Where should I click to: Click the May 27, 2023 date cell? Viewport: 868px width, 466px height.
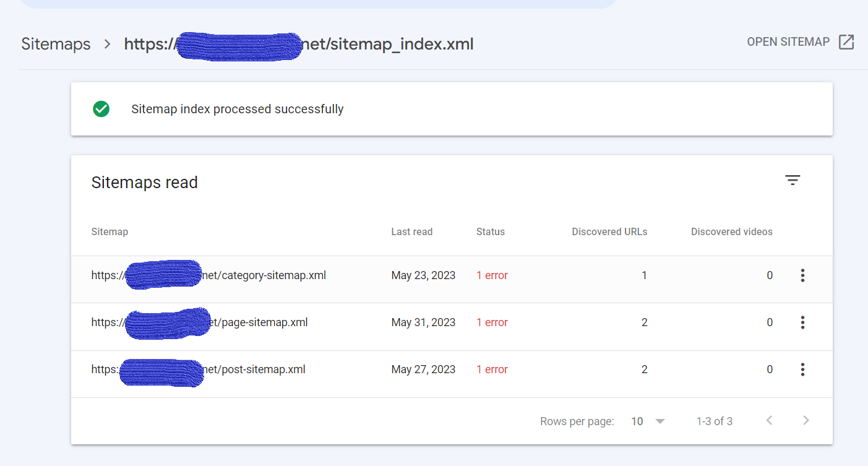click(x=423, y=369)
